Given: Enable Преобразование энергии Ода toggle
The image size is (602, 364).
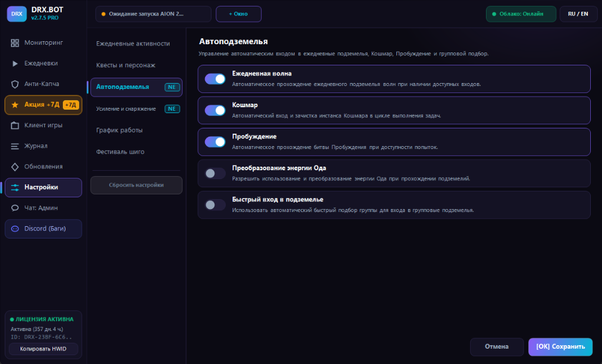Looking at the screenshot, I should pos(215,174).
